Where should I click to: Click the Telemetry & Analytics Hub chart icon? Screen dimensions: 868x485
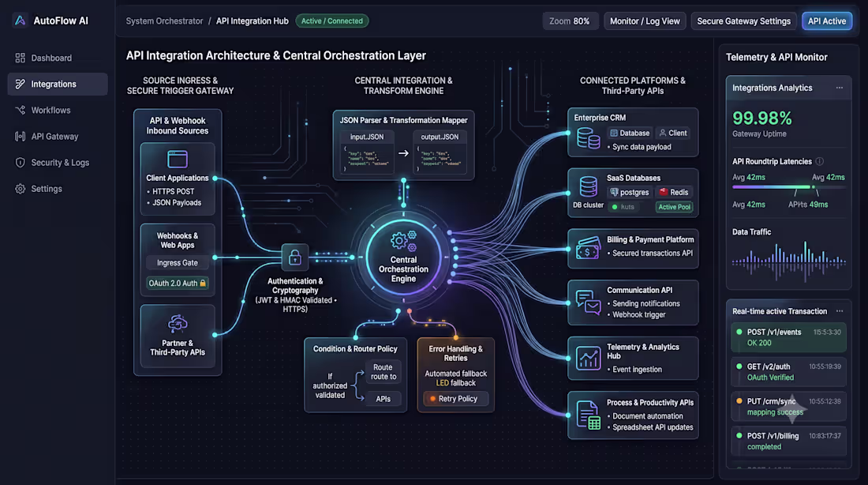[588, 358]
